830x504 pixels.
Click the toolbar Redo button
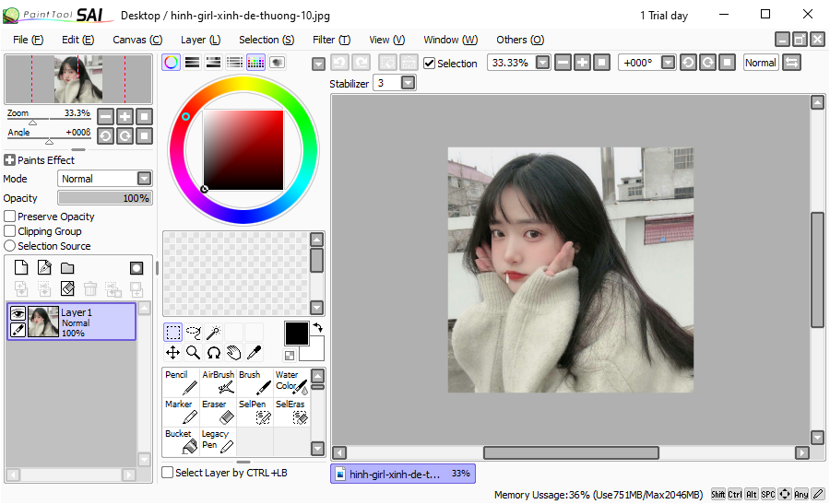pyautogui.click(x=361, y=63)
